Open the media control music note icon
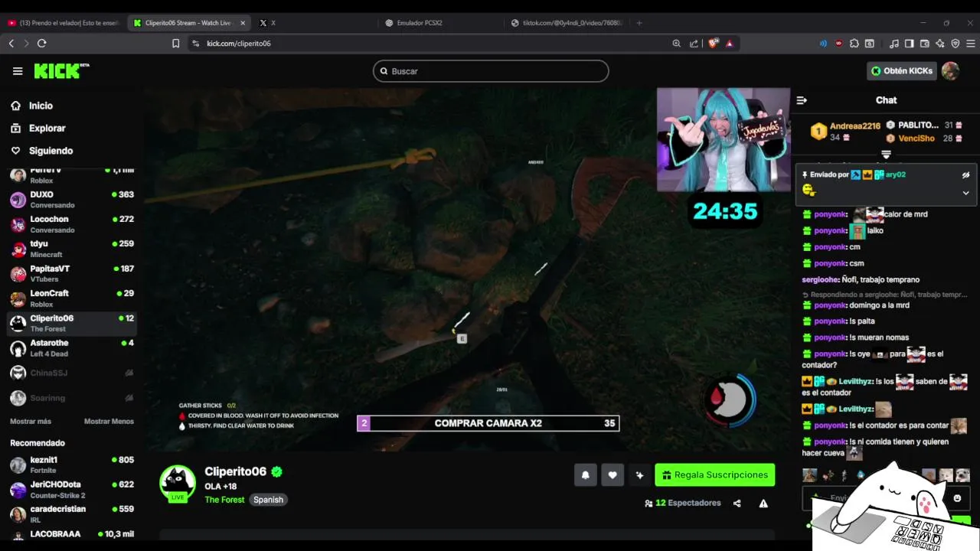Screen dimensions: 980x551 point(894,44)
